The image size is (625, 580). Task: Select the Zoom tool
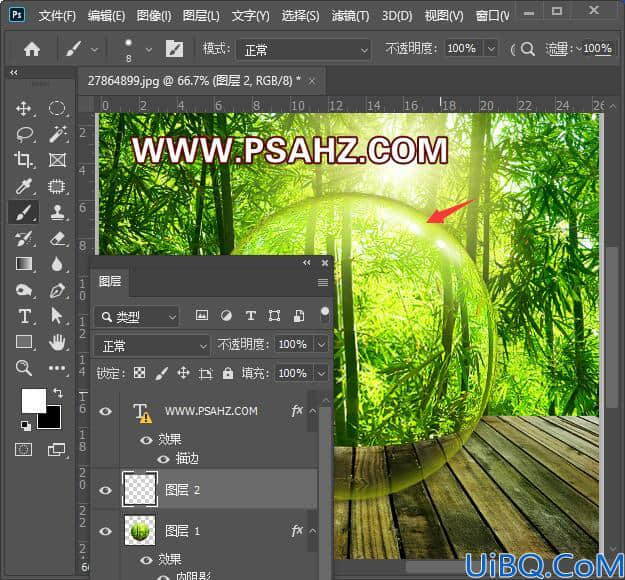tap(24, 368)
